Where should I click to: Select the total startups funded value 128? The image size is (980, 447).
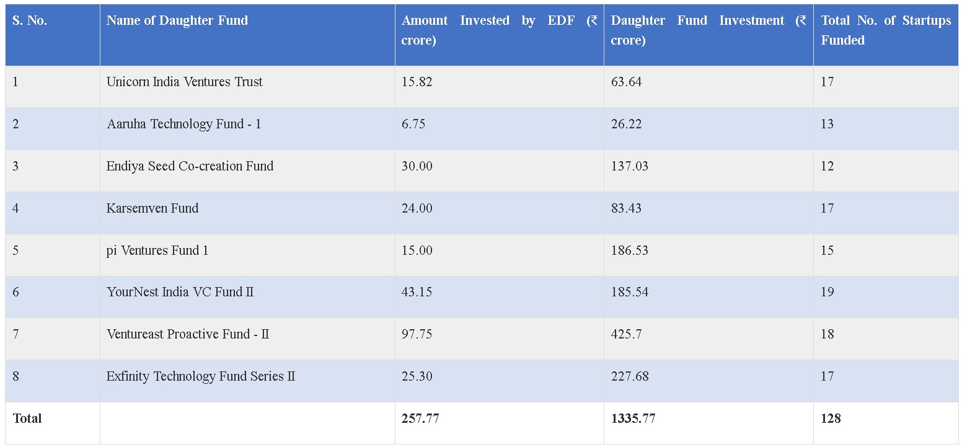tap(831, 418)
